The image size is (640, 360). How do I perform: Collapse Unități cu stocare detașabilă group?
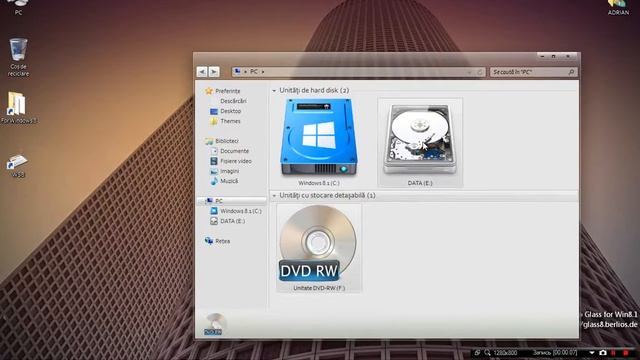(274, 196)
